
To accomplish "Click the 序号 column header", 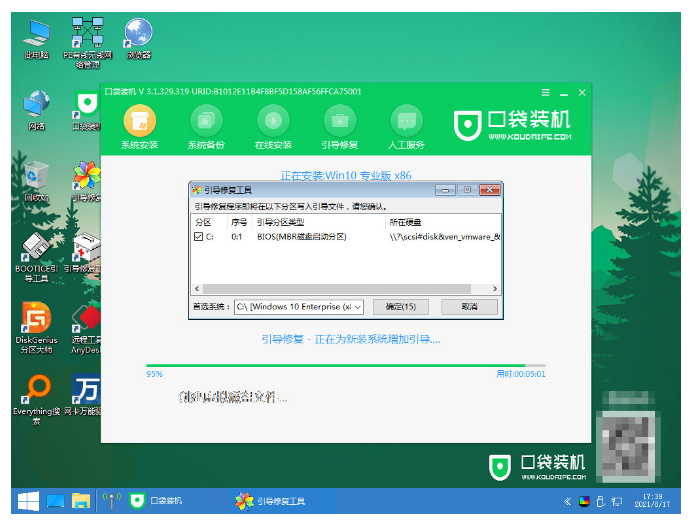I will (x=240, y=222).
